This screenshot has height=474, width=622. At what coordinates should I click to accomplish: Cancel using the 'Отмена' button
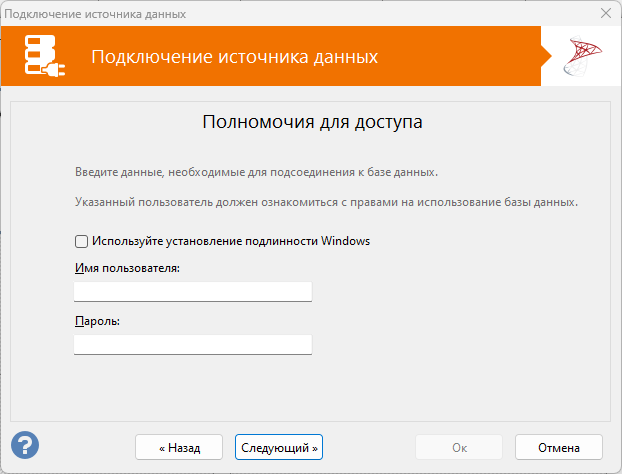pos(559,446)
